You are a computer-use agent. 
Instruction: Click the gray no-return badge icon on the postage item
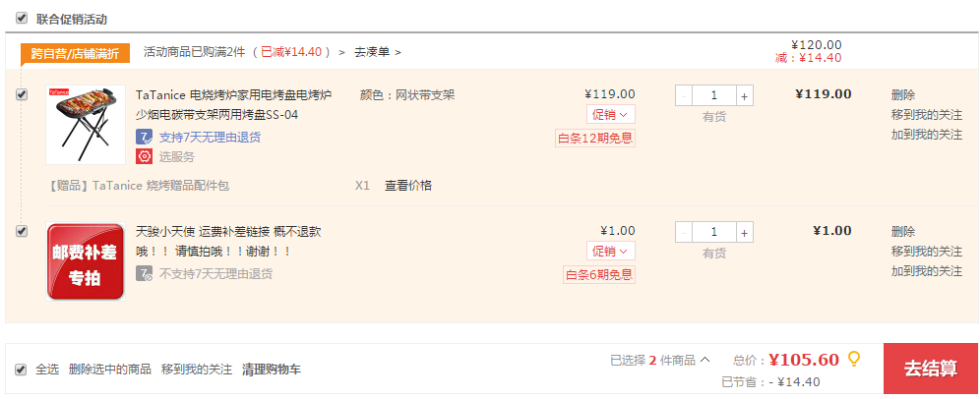pos(145,273)
